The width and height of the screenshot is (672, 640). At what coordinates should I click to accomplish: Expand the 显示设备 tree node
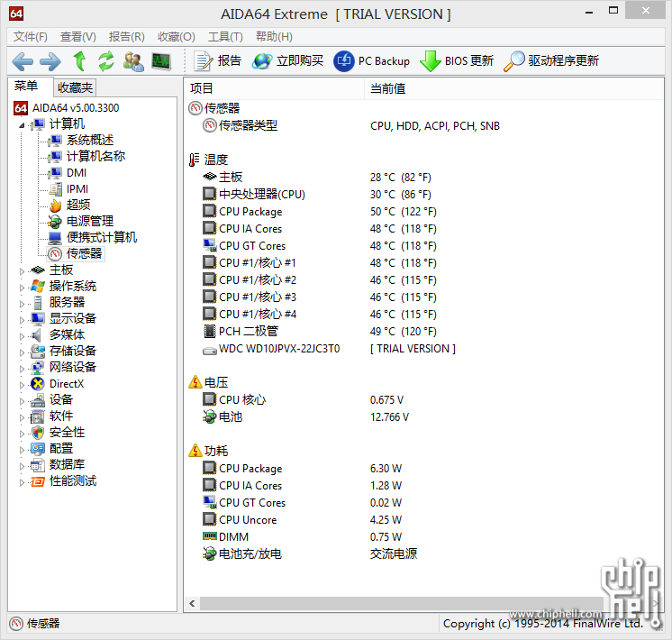pos(22,320)
